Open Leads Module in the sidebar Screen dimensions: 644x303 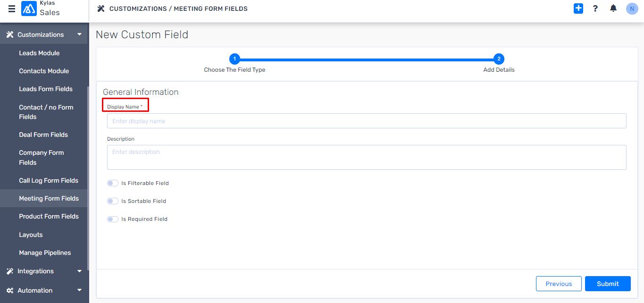tap(39, 53)
